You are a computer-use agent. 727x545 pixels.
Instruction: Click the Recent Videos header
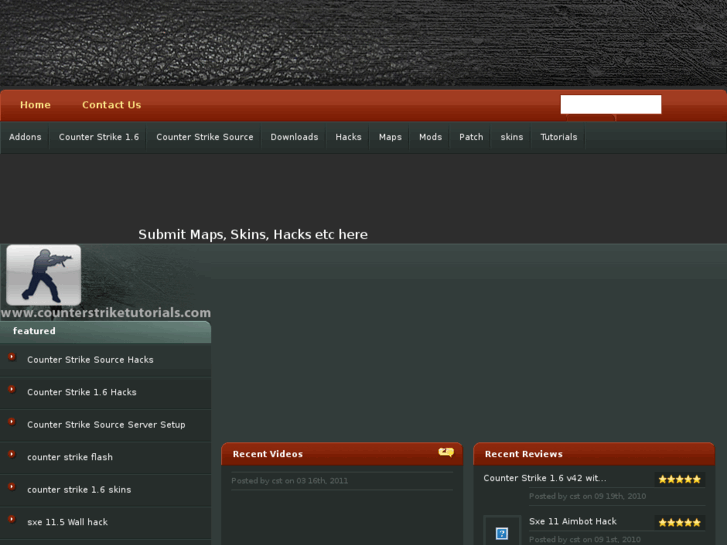pos(342,454)
